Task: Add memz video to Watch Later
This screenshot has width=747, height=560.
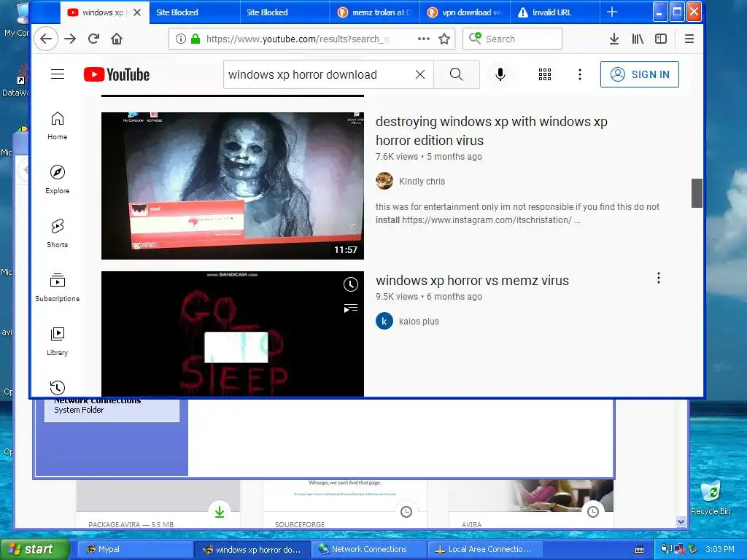Action: (x=351, y=284)
